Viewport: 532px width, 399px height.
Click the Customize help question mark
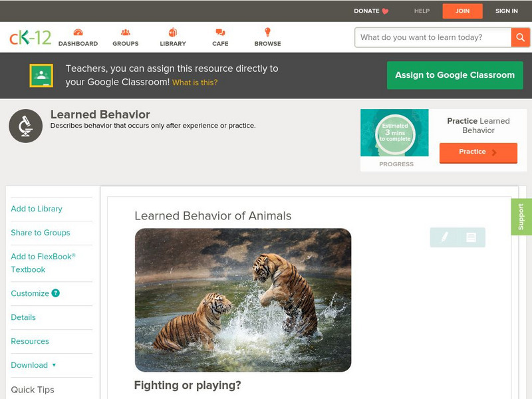coord(55,293)
